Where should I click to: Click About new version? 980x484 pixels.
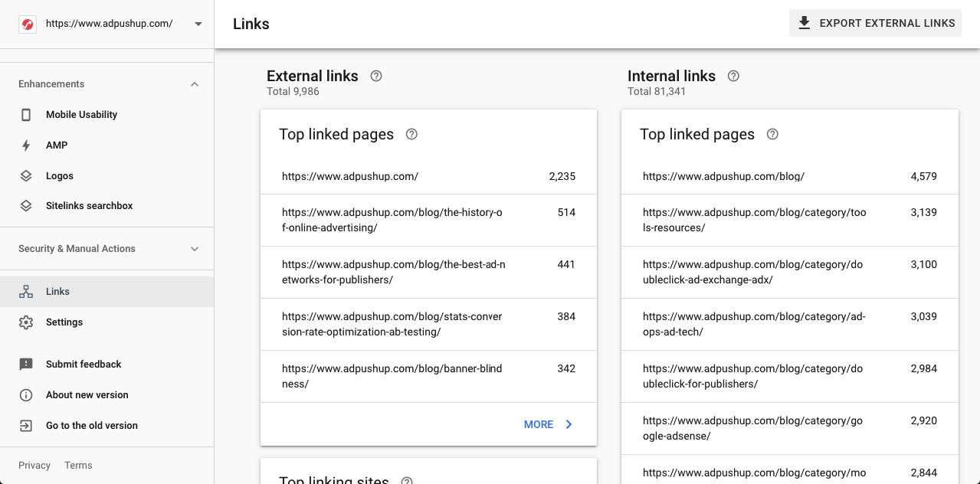point(87,394)
